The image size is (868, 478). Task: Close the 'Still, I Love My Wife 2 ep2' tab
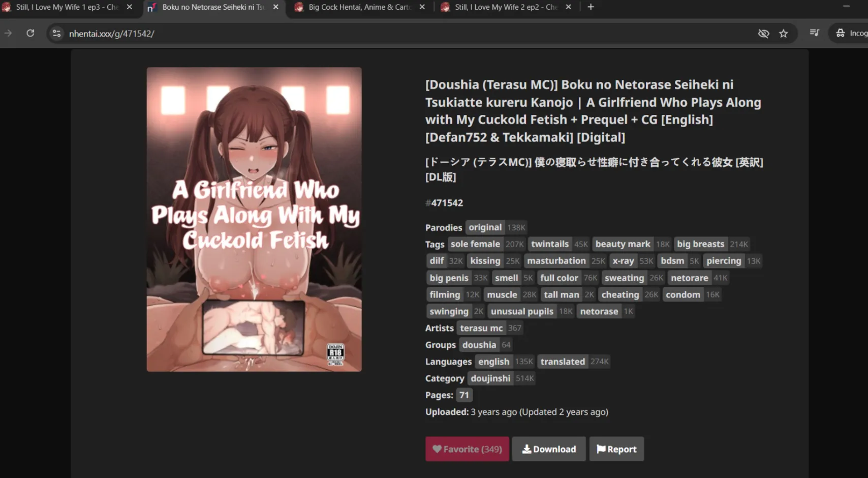coord(569,7)
